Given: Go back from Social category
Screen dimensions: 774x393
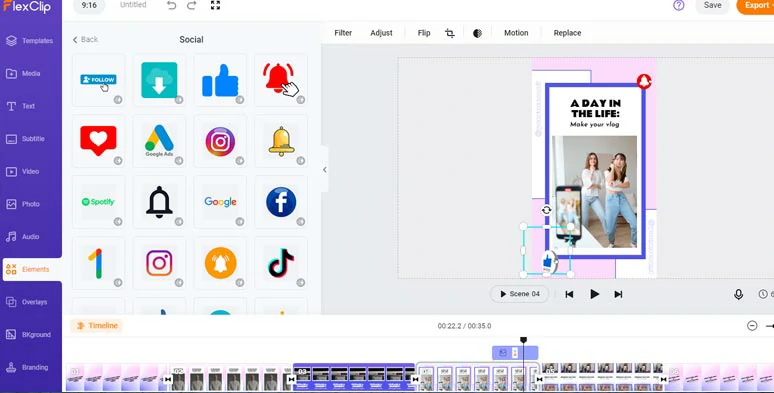Looking at the screenshot, I should [85, 39].
